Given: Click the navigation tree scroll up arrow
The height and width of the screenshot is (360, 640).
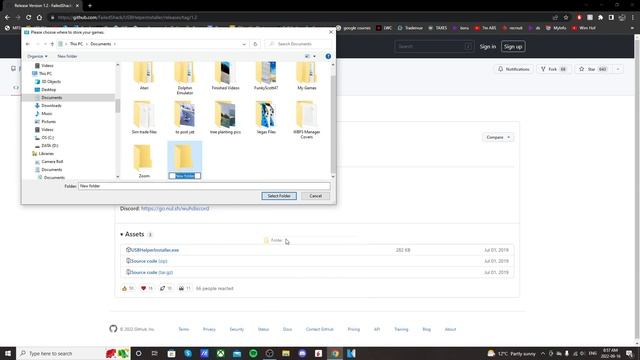Looking at the screenshot, I should (x=118, y=65).
